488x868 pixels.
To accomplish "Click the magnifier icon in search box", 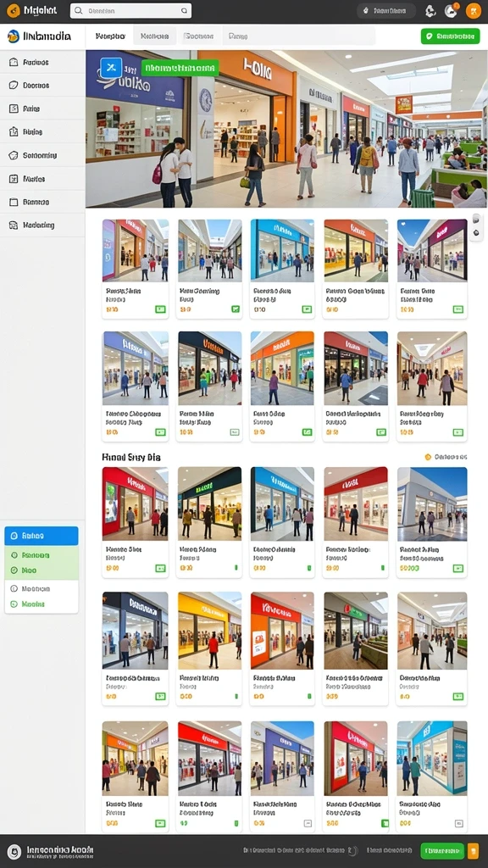I will (x=79, y=10).
